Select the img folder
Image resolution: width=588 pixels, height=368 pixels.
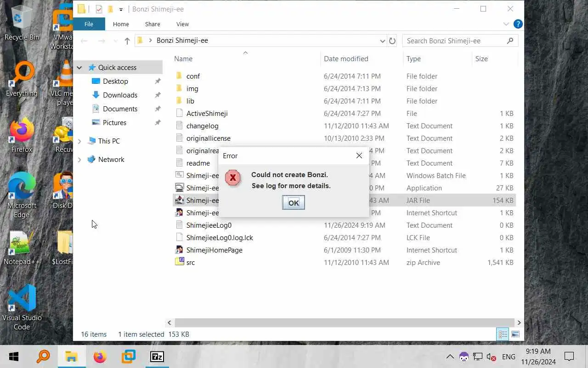pos(192,88)
